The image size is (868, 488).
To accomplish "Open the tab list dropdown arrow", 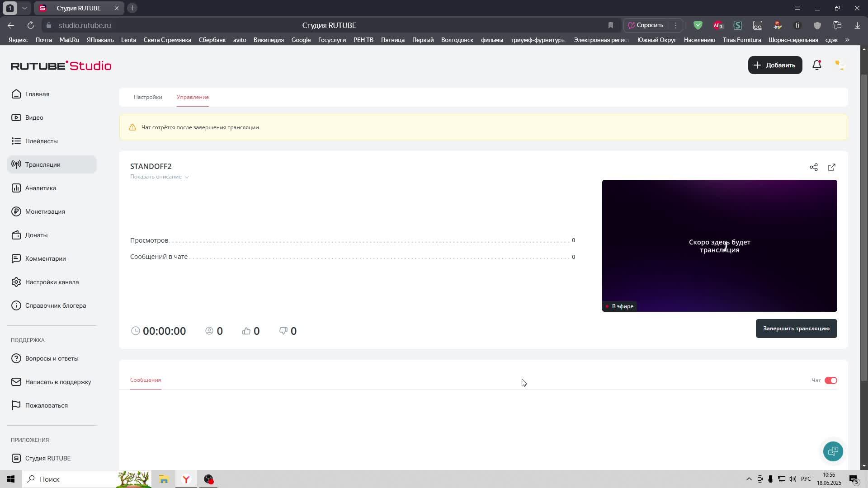I will (x=24, y=8).
